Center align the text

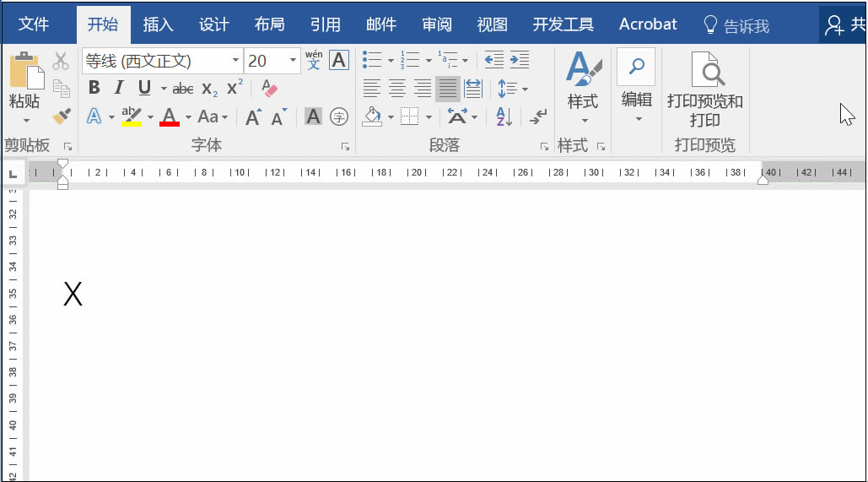(397, 88)
